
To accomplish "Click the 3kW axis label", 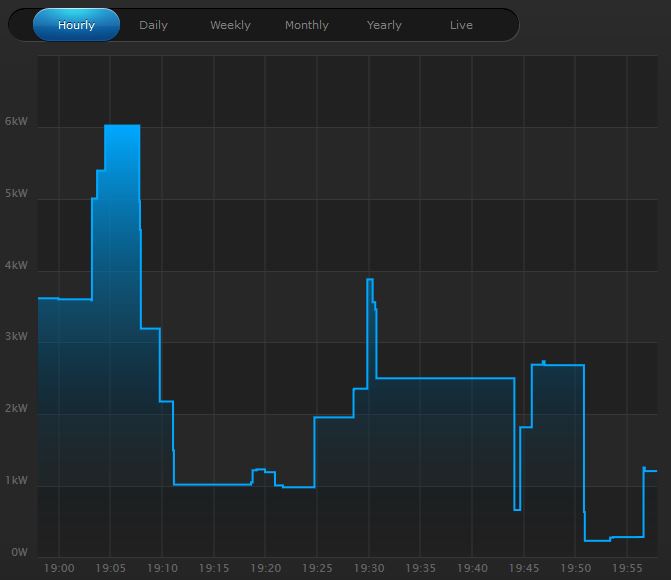I will [x=16, y=336].
